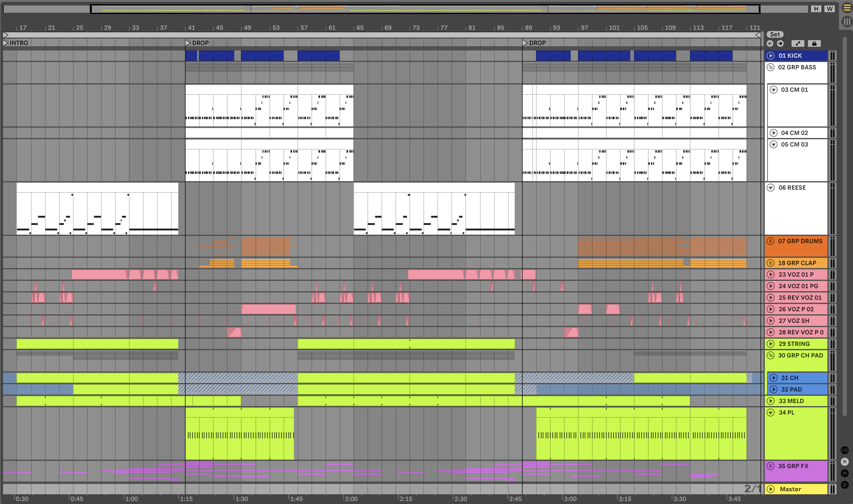Toggle the I-O section show button
The height and width of the screenshot is (504, 853).
pos(844,450)
